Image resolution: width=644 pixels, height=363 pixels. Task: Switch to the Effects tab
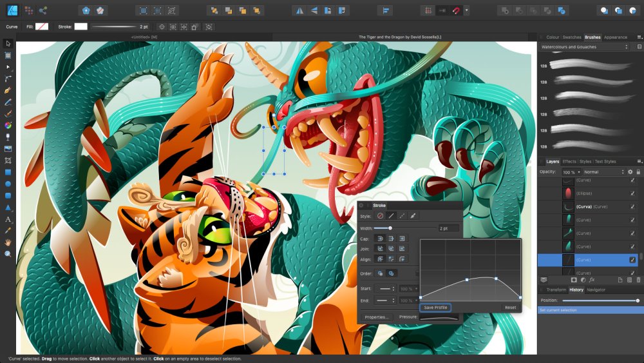pyautogui.click(x=569, y=162)
